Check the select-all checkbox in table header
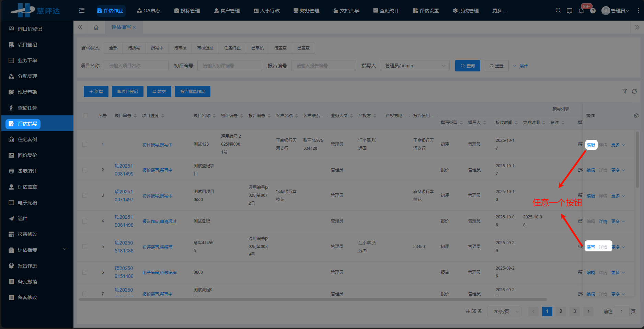This screenshot has height=329, width=644. [x=85, y=116]
